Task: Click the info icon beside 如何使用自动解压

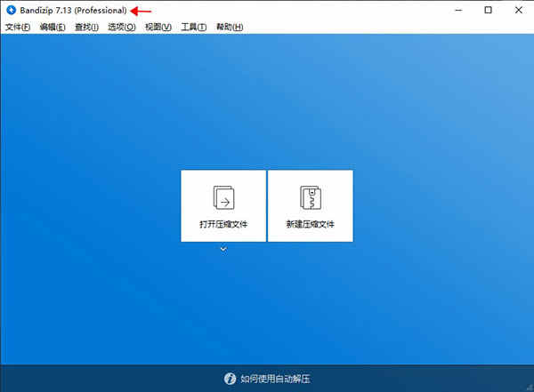Action: point(230,379)
